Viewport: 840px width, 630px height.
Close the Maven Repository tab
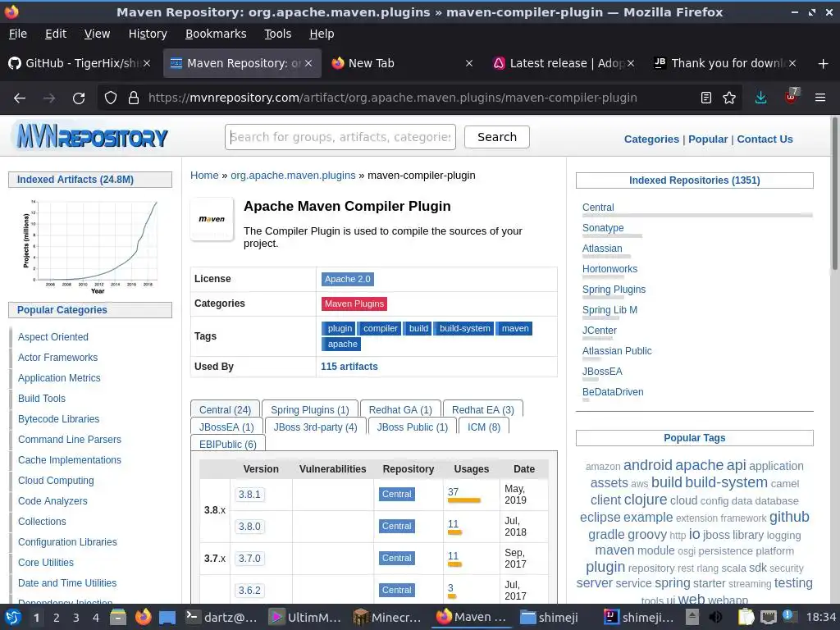[308, 63]
